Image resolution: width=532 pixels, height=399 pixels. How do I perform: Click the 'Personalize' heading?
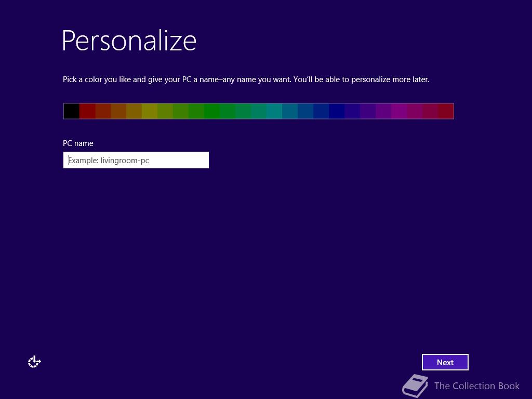click(x=129, y=41)
